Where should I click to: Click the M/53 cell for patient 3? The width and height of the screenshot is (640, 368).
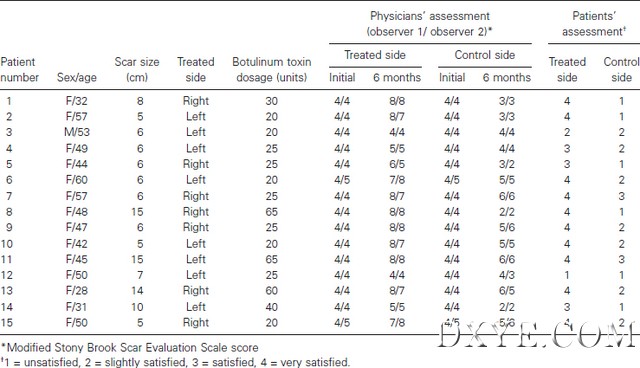pyautogui.click(x=77, y=132)
